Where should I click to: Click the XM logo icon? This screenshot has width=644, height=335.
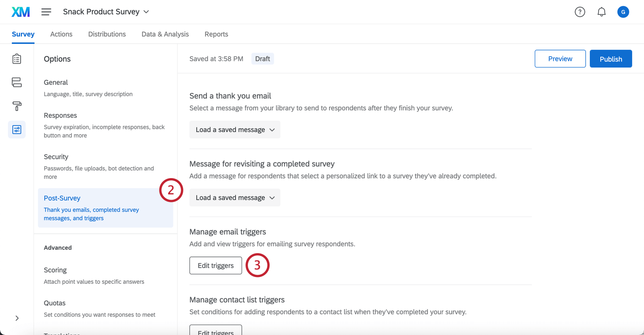(20, 12)
